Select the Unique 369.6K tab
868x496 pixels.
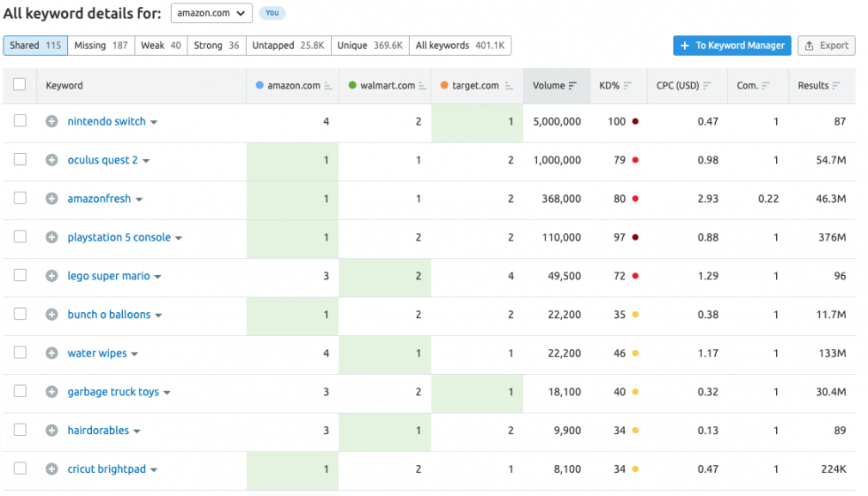[x=370, y=46]
